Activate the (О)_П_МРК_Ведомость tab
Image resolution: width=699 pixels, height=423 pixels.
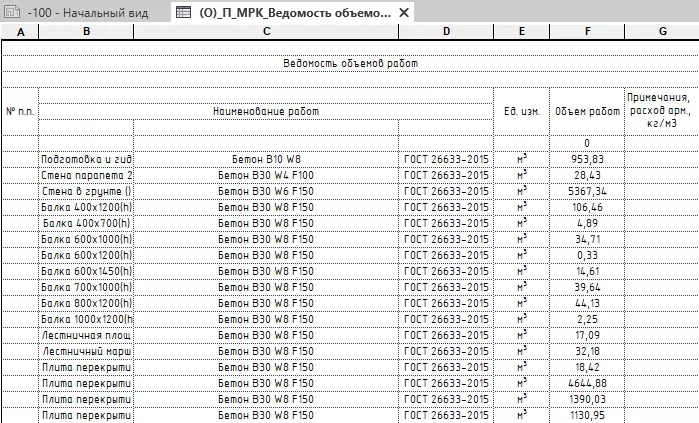pyautogui.click(x=292, y=13)
